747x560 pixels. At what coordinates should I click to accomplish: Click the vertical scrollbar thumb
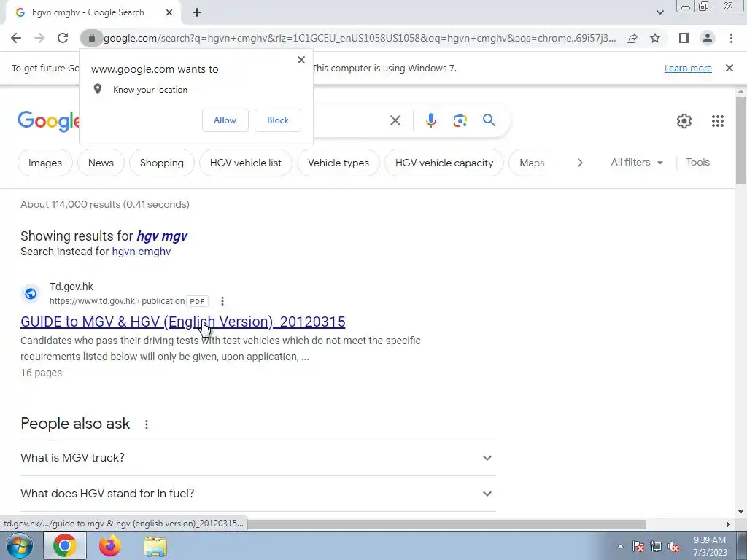click(740, 141)
